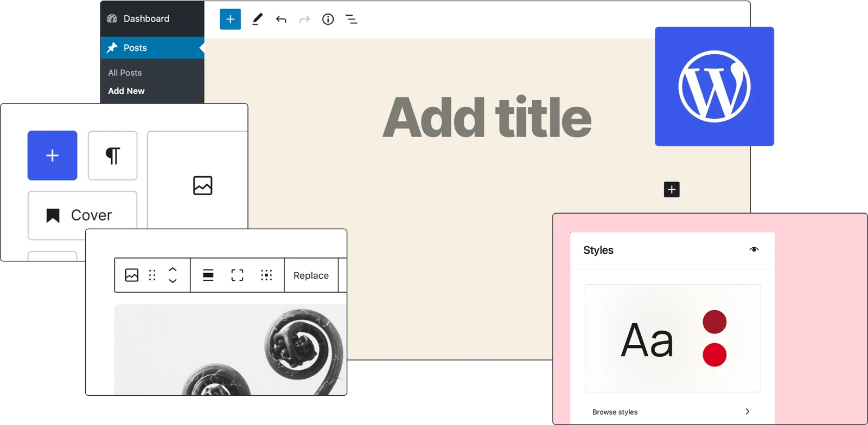Open the List View icon

coord(352,20)
